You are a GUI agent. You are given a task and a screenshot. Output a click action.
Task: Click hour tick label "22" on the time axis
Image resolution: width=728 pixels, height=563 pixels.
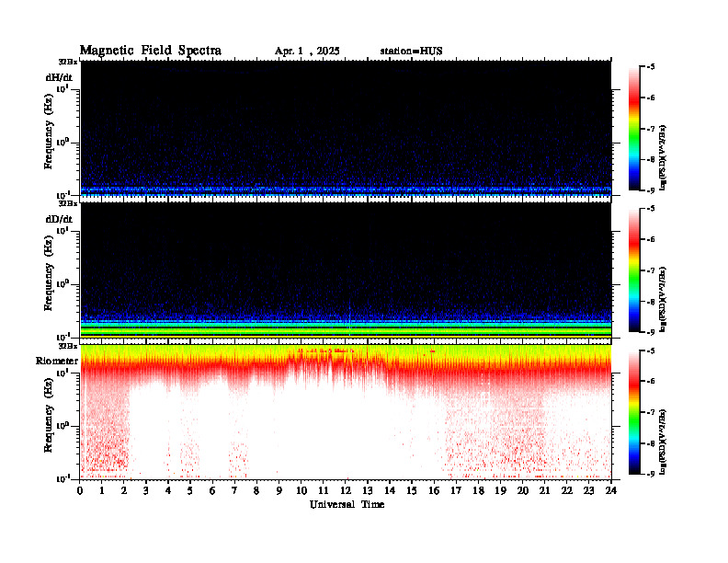(x=566, y=491)
